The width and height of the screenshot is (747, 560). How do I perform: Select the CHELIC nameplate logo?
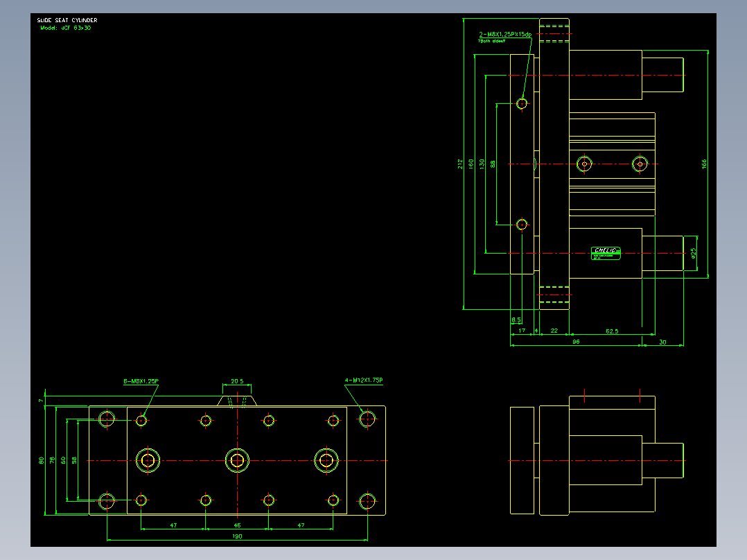tap(606, 253)
